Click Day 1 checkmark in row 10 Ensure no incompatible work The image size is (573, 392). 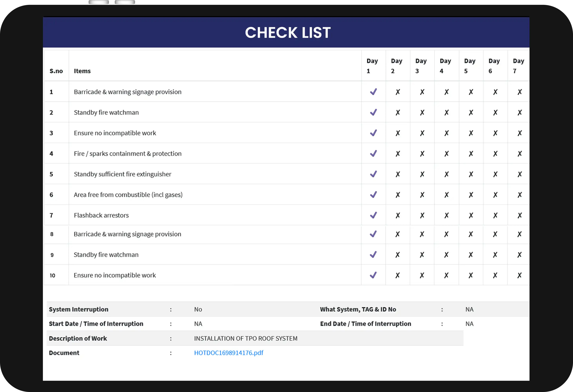point(373,275)
